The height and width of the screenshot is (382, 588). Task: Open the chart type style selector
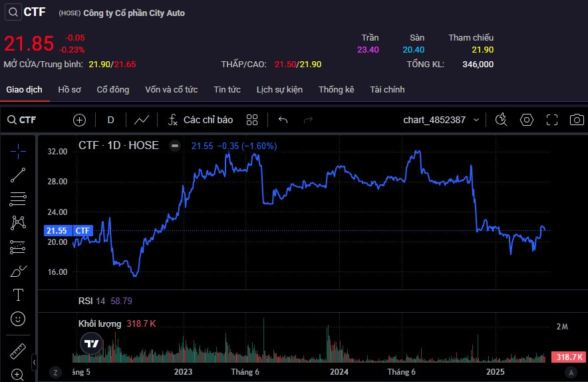[x=141, y=120]
